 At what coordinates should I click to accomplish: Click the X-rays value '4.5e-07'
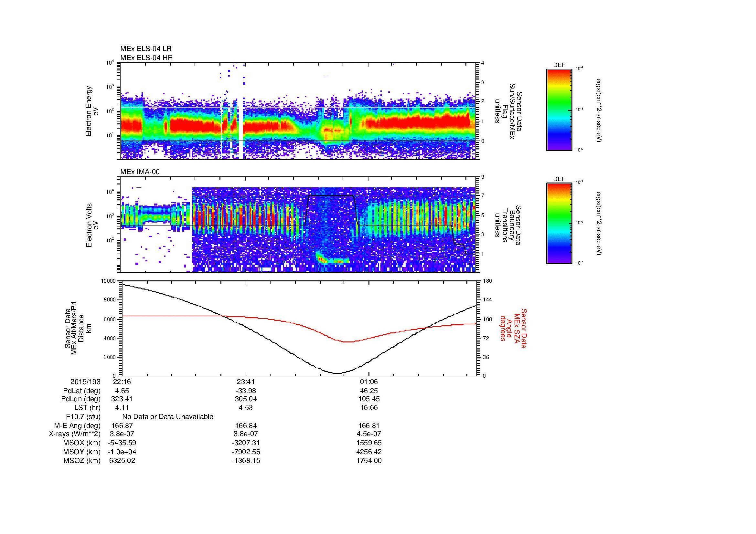click(x=369, y=434)
